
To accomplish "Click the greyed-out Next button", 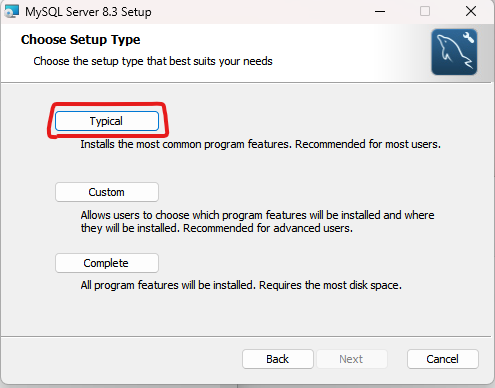I will tap(352, 359).
